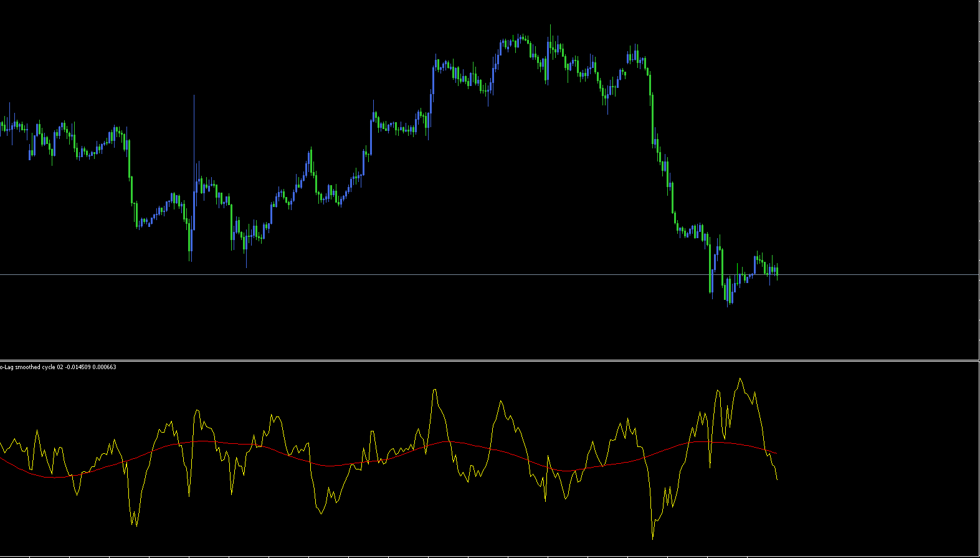This screenshot has height=558, width=980.
Task: Click the divider between chart and indicator window
Action: click(x=490, y=360)
